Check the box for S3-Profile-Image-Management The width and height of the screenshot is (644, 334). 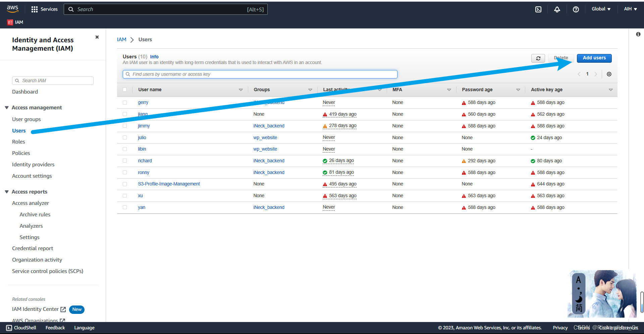click(x=125, y=184)
